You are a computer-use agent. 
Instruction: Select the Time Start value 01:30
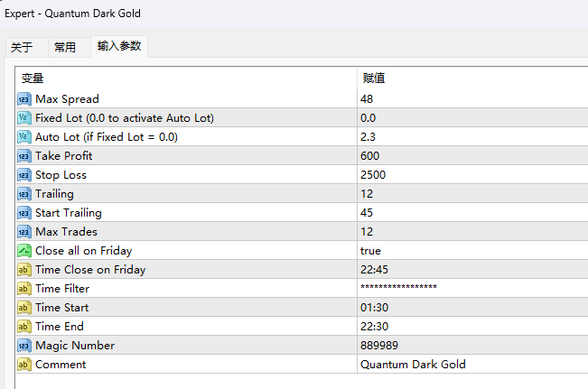[x=374, y=308]
